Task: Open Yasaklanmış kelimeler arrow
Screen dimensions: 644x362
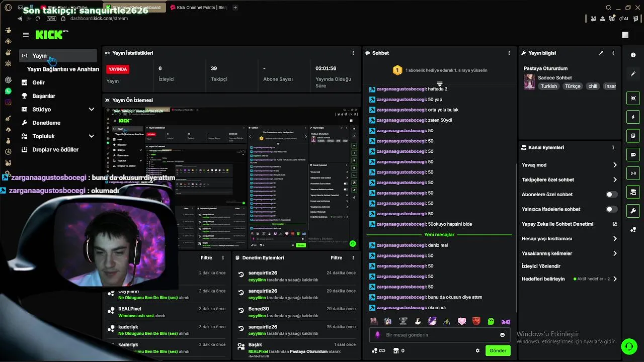Action: [x=614, y=253]
